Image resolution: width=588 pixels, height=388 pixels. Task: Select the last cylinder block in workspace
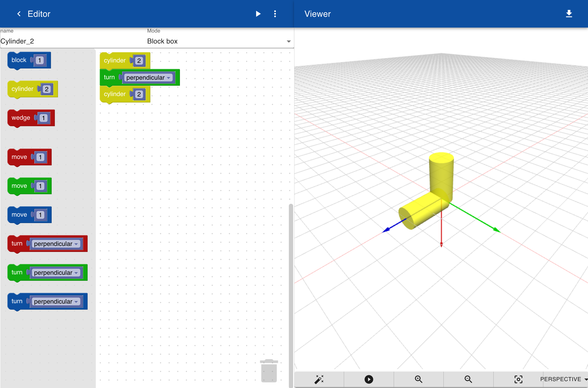tap(114, 94)
